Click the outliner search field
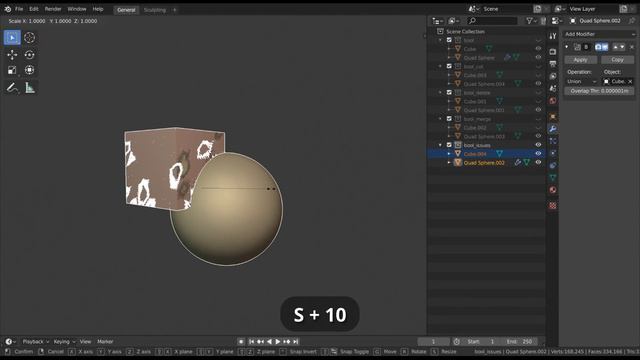The image size is (640, 360). 492,21
